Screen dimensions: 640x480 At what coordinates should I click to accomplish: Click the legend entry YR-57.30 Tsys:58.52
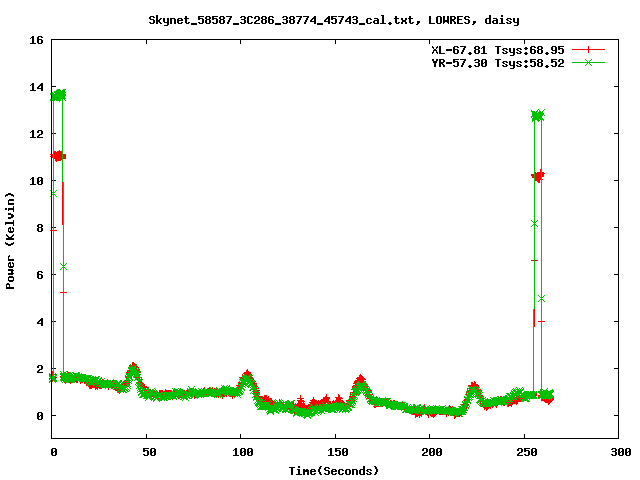pos(498,63)
